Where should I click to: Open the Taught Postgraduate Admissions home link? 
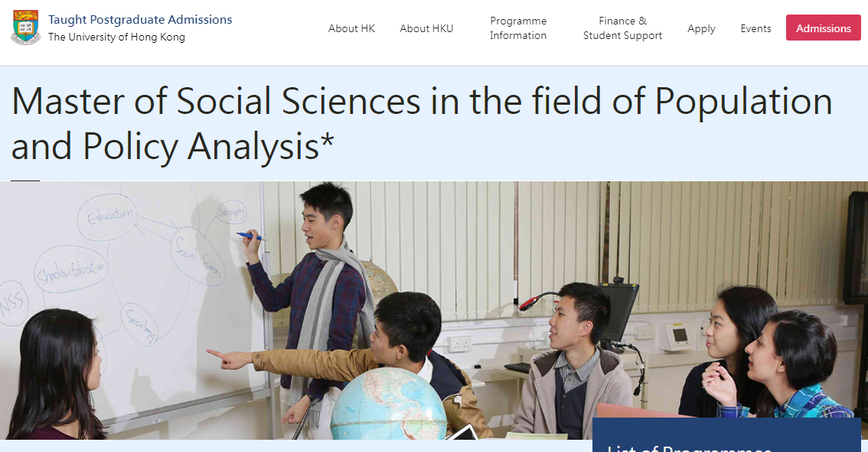[140, 19]
